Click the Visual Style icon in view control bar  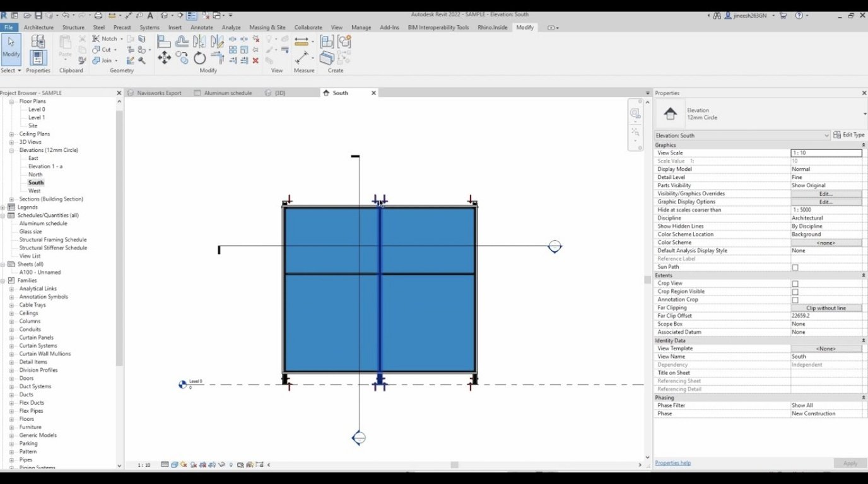(x=174, y=465)
